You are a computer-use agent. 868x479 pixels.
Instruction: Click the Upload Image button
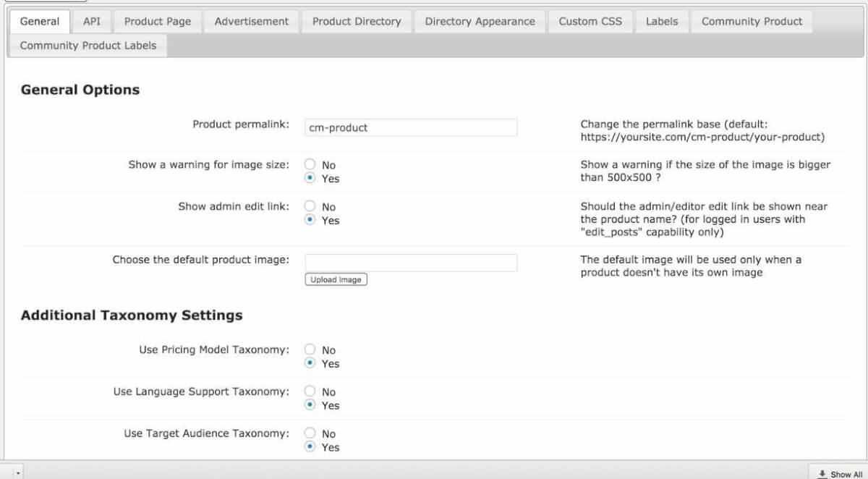[x=336, y=280]
